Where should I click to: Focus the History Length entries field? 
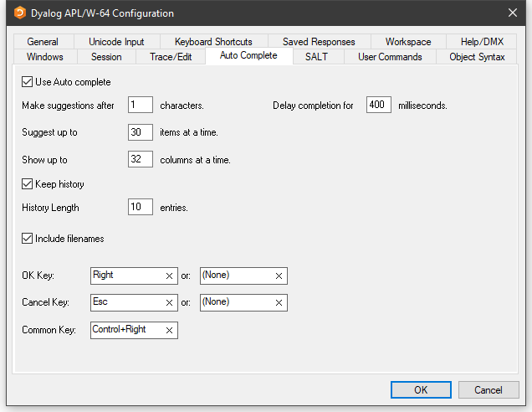coord(140,207)
